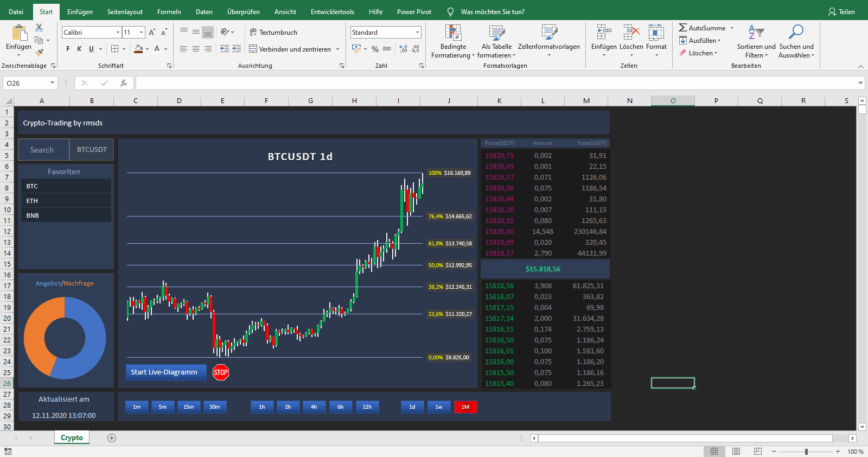The height and width of the screenshot is (457, 868).
Task: Switch to the Einfügen ribbon tab
Action: click(80, 12)
